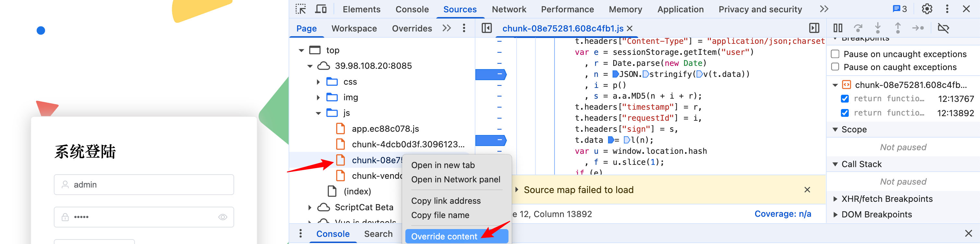
Task: Collapse the Call Stack section
Action: click(835, 164)
